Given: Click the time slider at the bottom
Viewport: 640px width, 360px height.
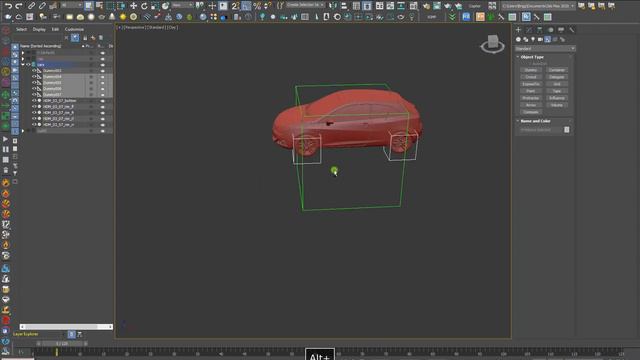Looking at the screenshot, I should (62, 344).
